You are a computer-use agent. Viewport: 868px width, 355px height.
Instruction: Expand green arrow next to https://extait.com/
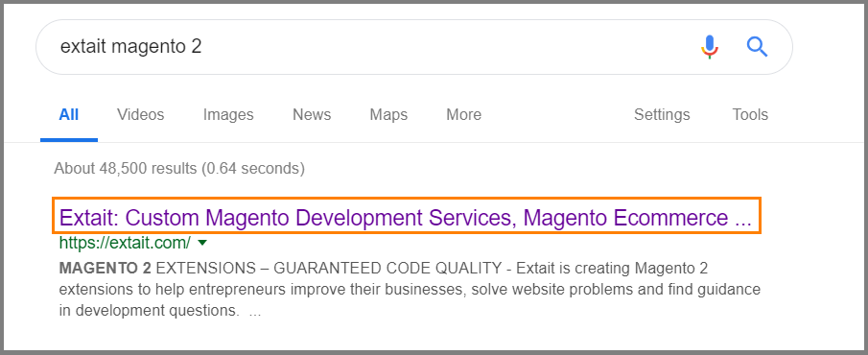click(x=202, y=243)
